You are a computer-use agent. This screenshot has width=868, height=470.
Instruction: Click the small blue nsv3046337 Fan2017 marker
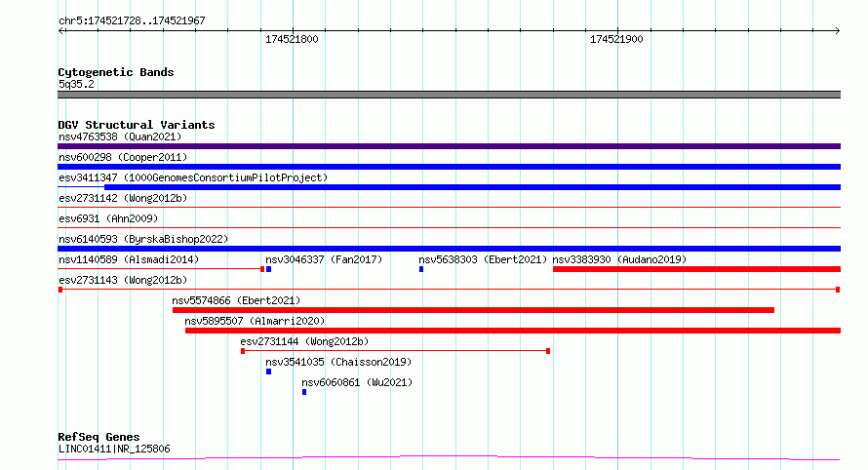pos(268,269)
